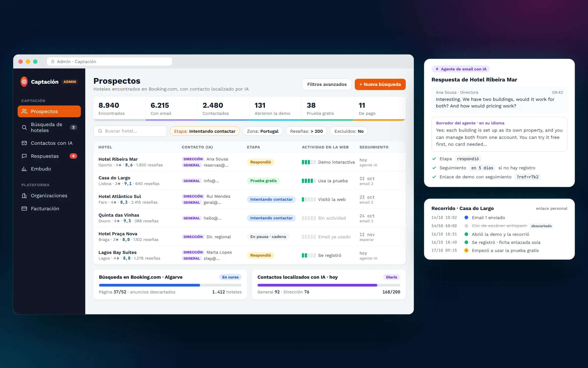Click the Filtros avanzados button

(x=327, y=84)
